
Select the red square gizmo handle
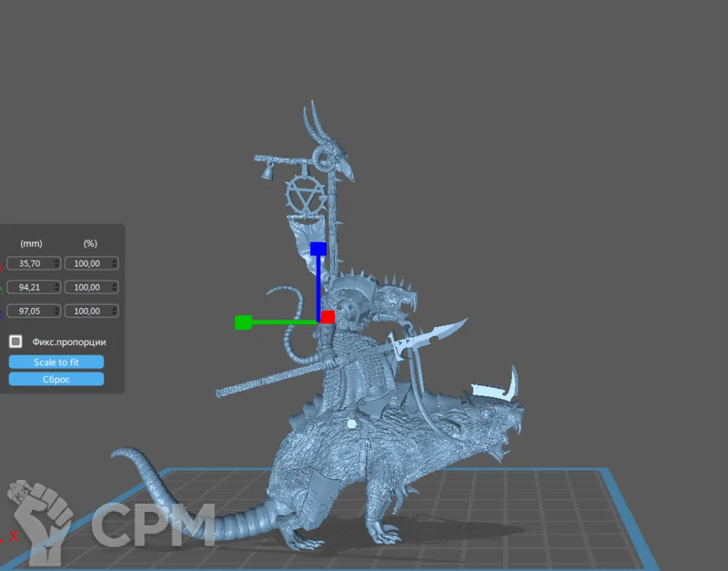point(328,317)
